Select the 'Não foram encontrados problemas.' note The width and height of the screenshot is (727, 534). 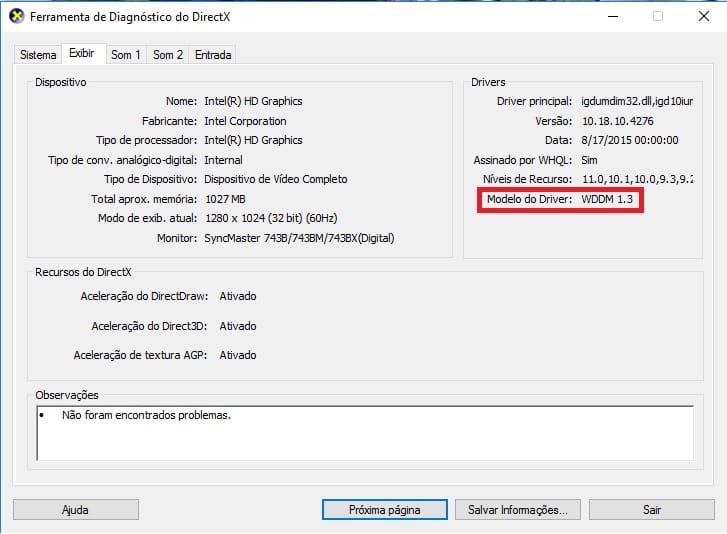coord(147,415)
